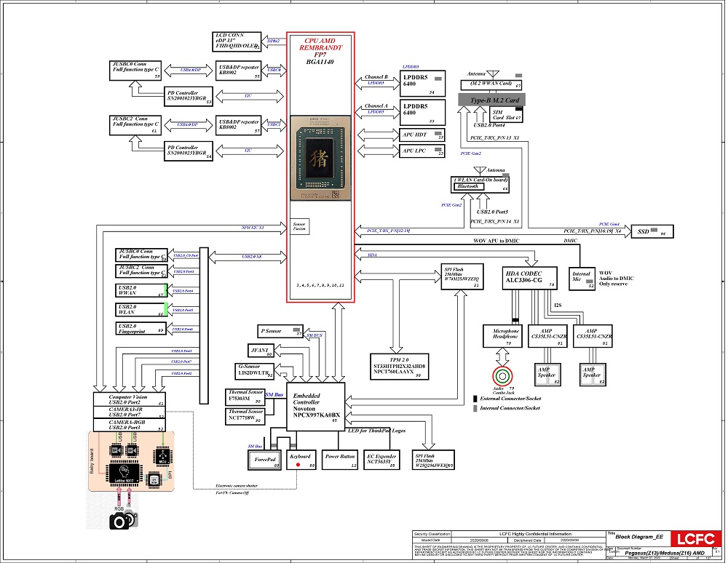Screen dimensions: 728x563
Task: Click Thermal Sensor F75303M block
Action: (245, 396)
